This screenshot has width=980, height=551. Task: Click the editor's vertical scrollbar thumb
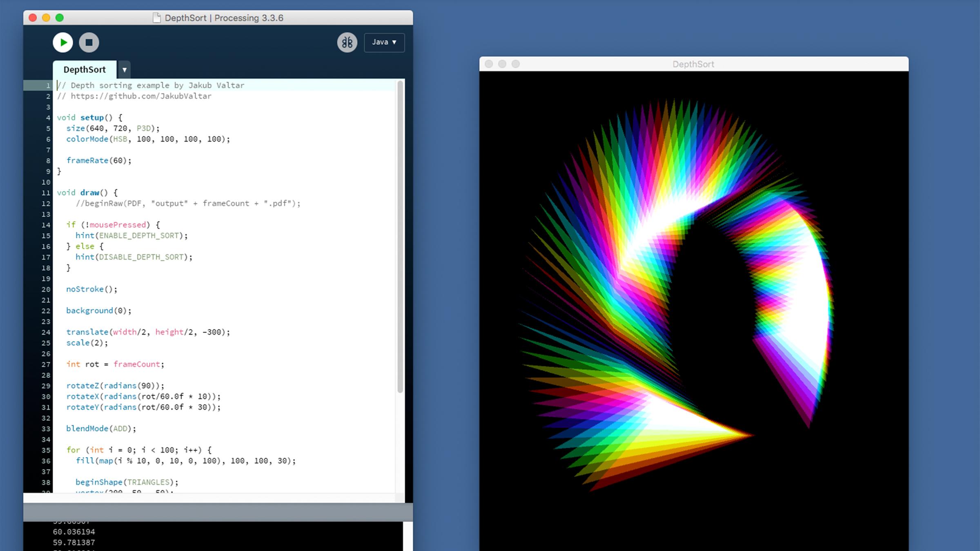(x=400, y=237)
